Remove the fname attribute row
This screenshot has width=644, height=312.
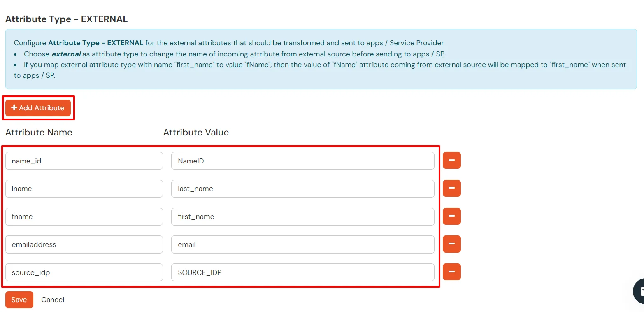451,216
